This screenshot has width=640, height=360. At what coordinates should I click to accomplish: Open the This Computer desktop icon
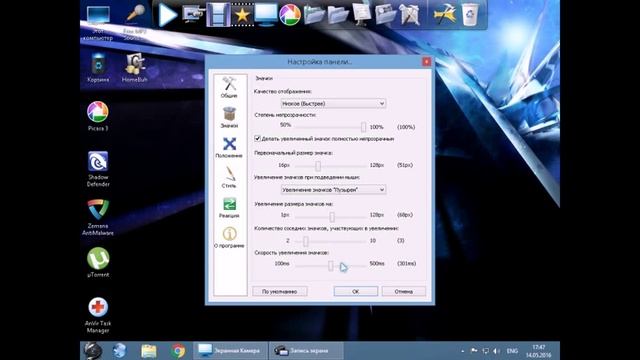pos(98,22)
